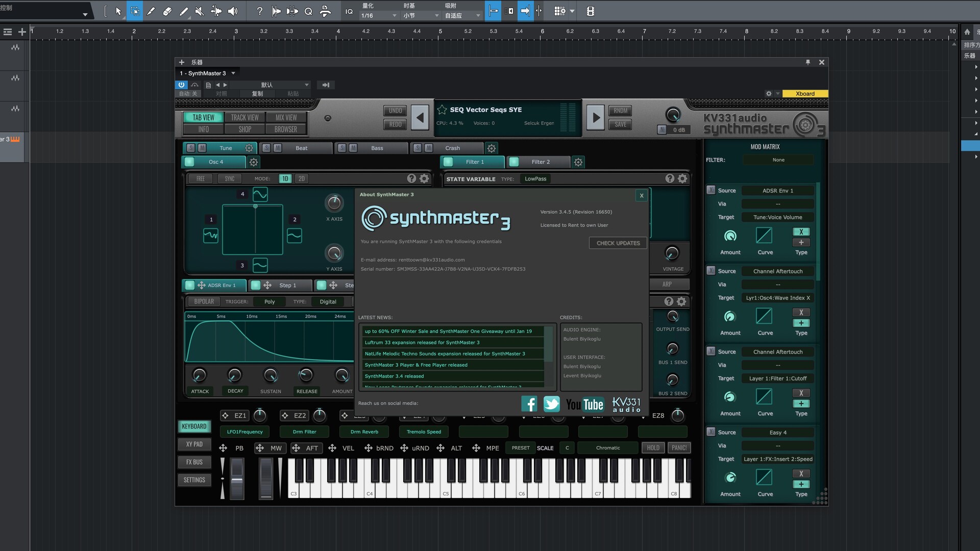The height and width of the screenshot is (551, 980).
Task: Expand the Chromatic scale dropdown
Action: coord(608,447)
